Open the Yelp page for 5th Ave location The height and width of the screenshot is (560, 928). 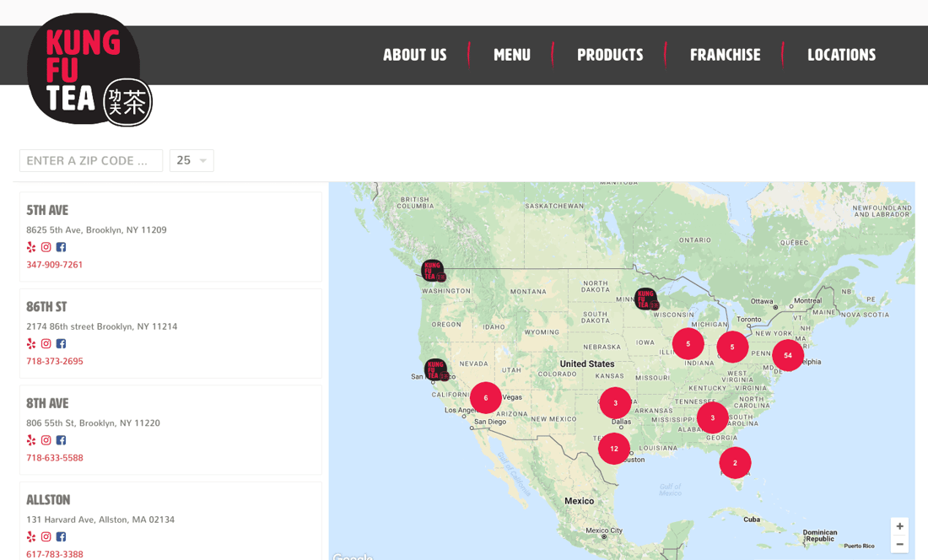30,246
